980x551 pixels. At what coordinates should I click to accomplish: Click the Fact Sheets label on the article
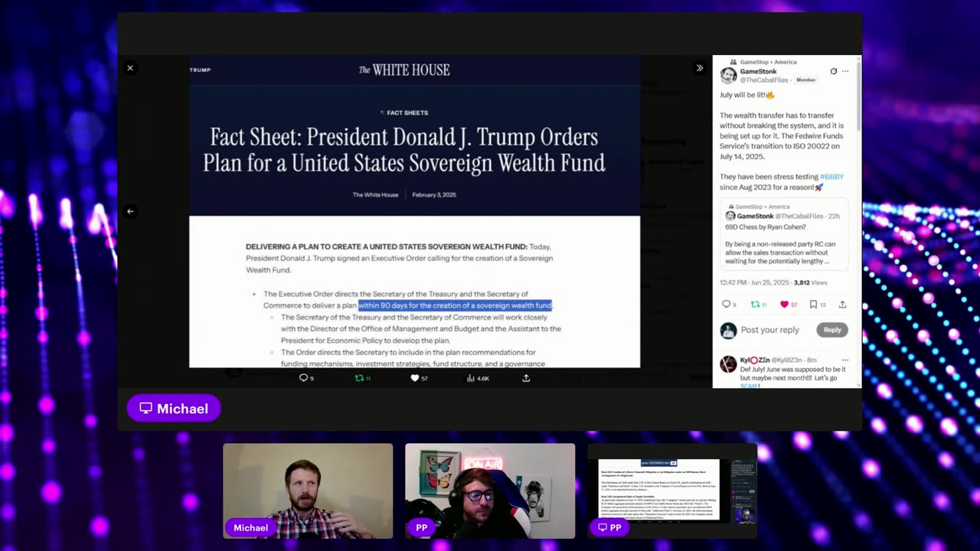(407, 112)
